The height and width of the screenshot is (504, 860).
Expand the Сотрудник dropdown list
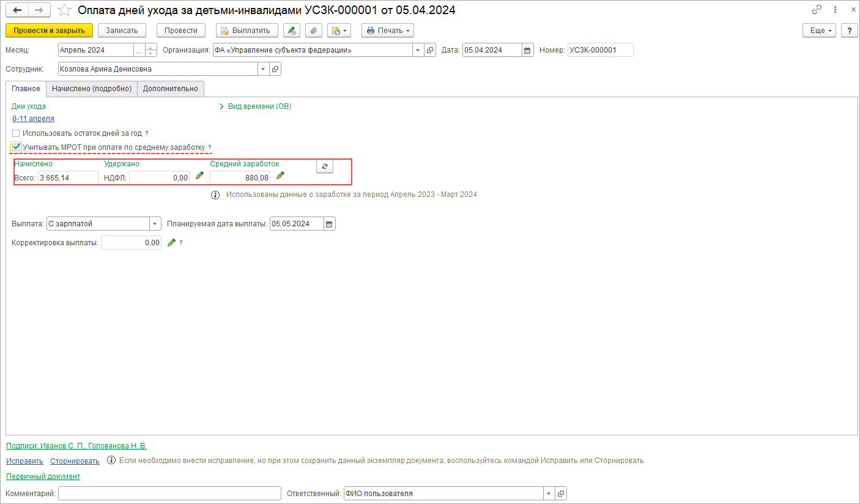tap(264, 69)
